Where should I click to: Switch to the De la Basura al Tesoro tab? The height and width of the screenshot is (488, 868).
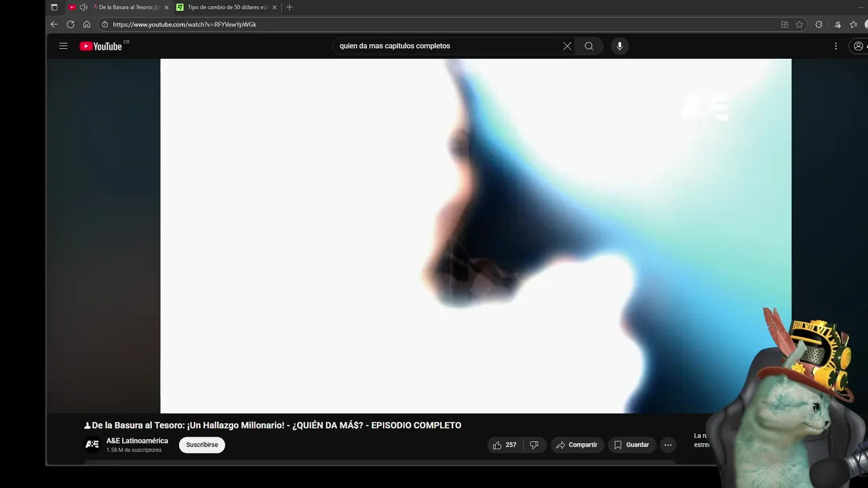[119, 7]
